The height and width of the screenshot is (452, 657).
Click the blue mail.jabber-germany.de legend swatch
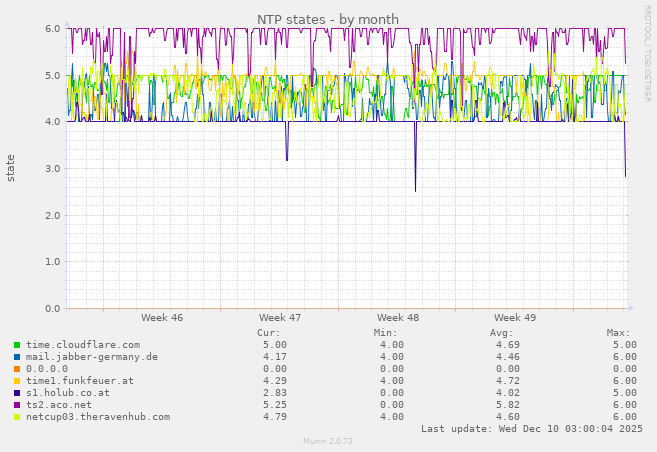[x=17, y=357]
